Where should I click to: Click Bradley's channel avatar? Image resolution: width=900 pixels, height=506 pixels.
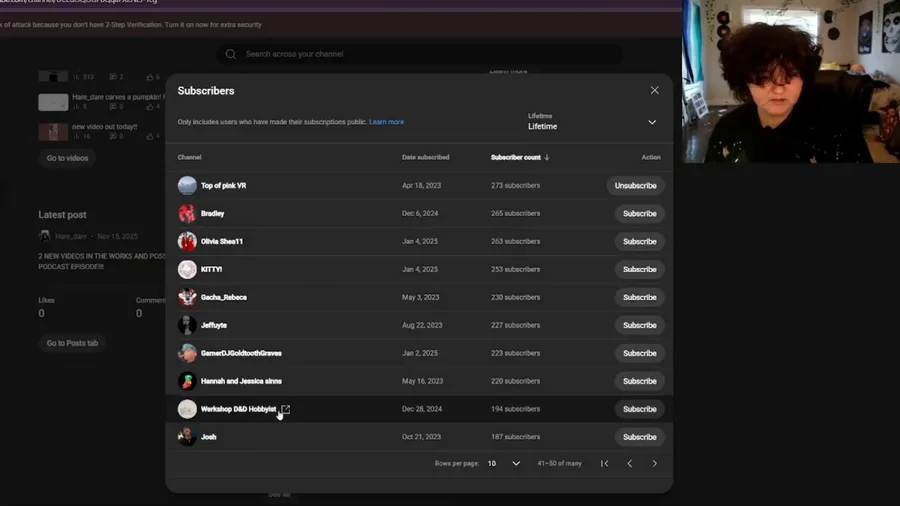click(187, 214)
